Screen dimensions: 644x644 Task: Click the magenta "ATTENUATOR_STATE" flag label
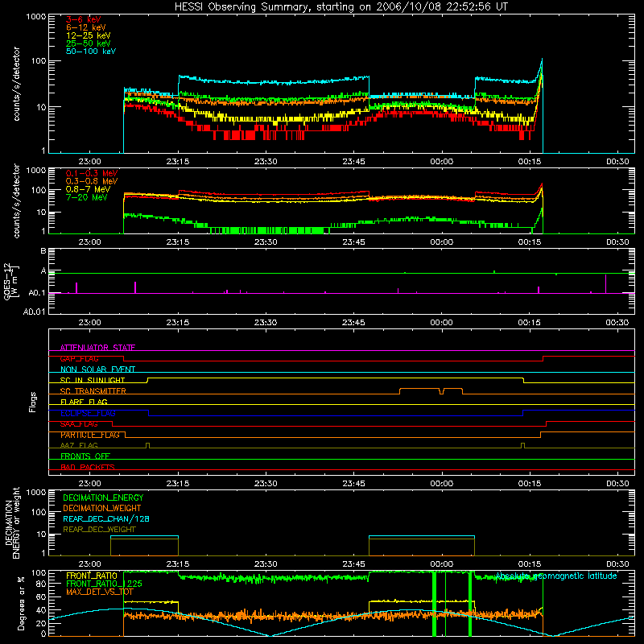point(97,348)
